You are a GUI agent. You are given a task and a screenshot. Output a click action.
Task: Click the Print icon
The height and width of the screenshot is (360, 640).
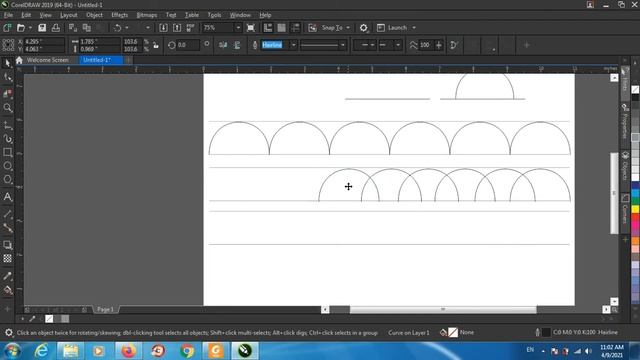click(56, 28)
